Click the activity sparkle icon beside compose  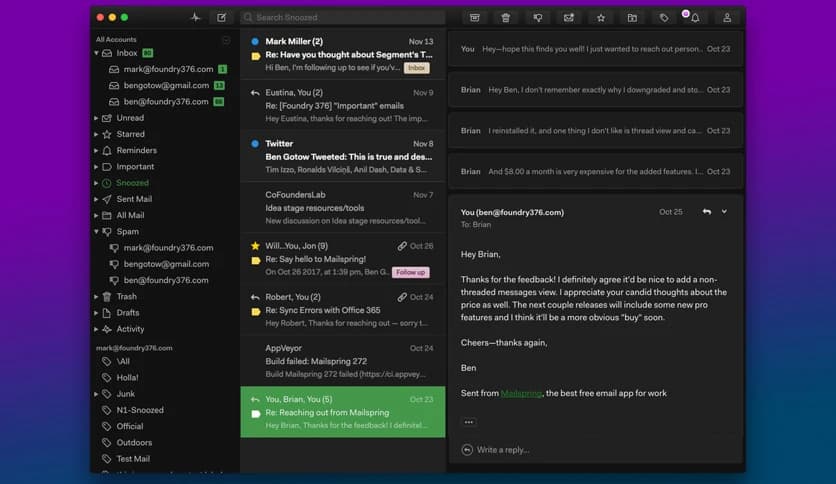click(x=195, y=18)
